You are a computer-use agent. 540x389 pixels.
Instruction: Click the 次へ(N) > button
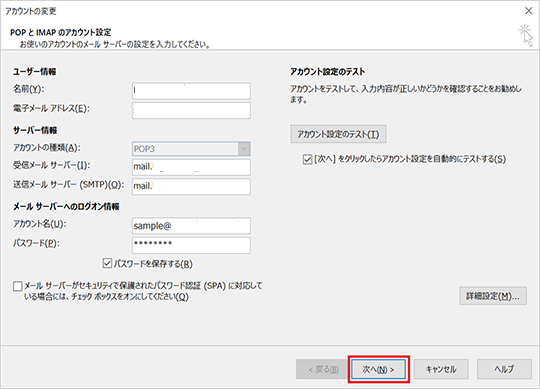[x=378, y=369]
